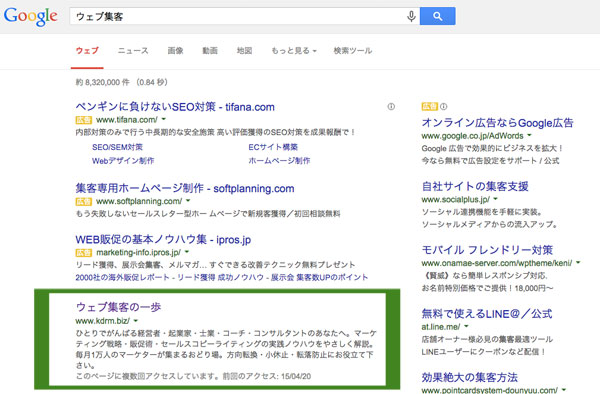This screenshot has height=394, width=600.
Task: Expand the arrow beside at.line.me/
Action: tap(466, 326)
